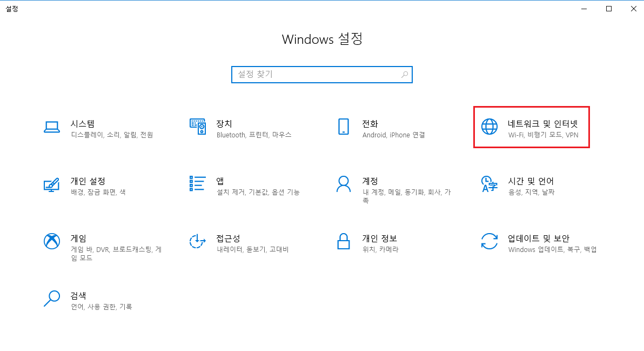This screenshot has width=644, height=351.
Task: Go to 접근성 settings title
Action: (229, 239)
